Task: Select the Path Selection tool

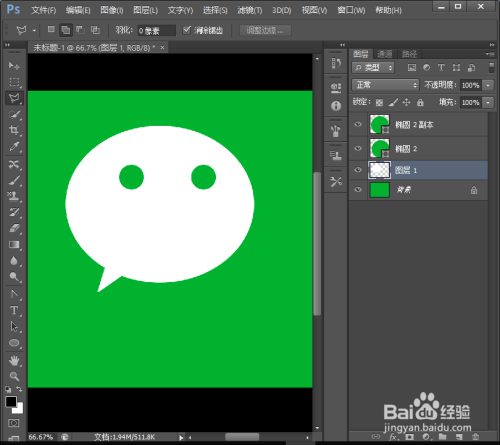Action: pyautogui.click(x=14, y=326)
